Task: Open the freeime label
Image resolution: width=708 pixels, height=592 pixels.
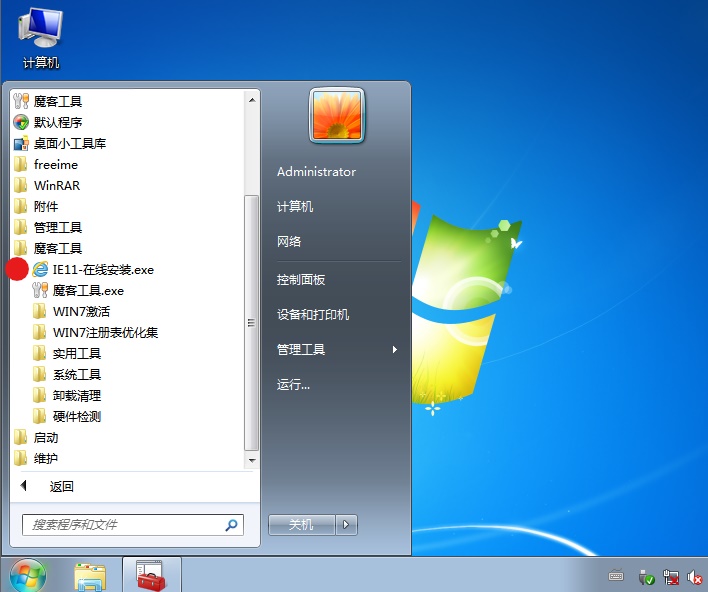Action: (56, 164)
